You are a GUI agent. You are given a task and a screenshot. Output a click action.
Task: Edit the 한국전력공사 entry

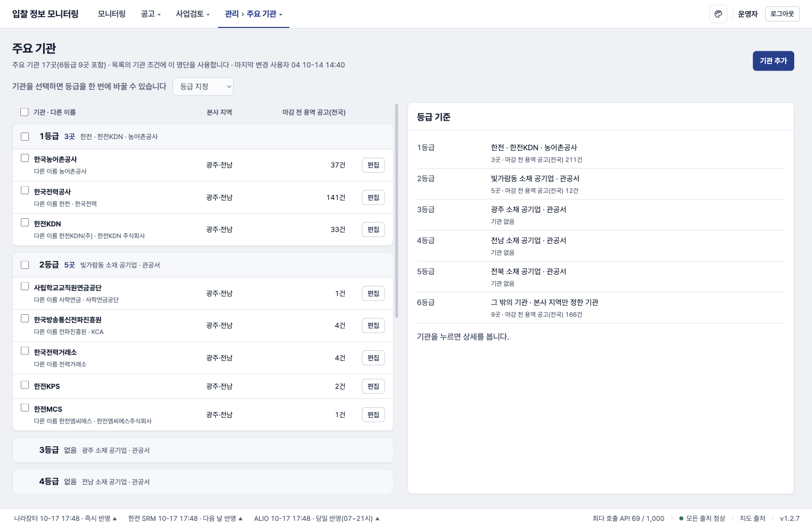(x=374, y=197)
